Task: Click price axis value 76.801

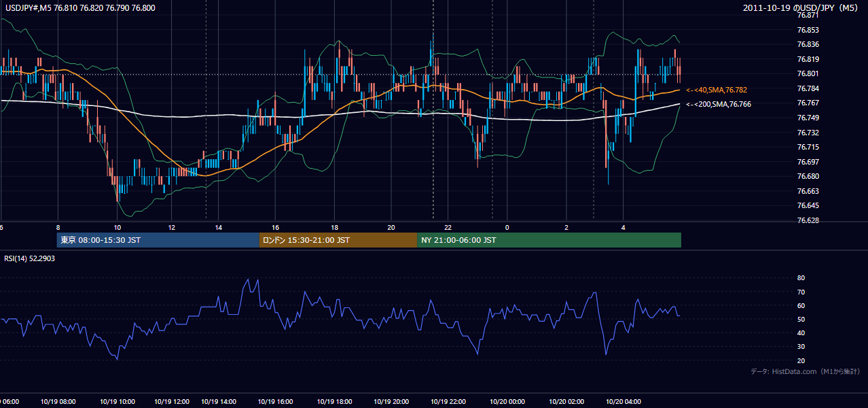Action: (x=808, y=74)
